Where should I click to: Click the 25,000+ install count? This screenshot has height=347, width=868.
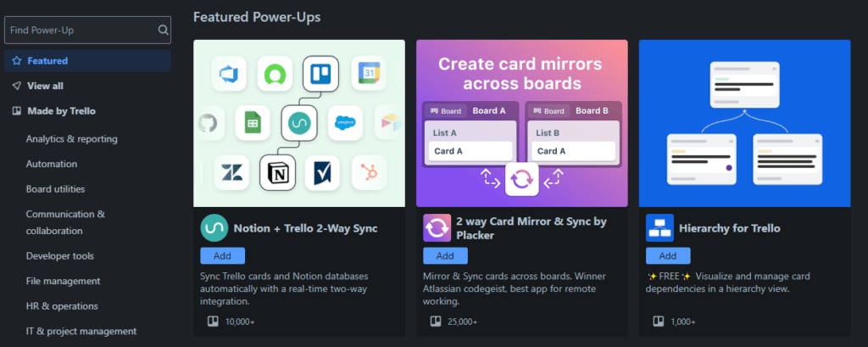(x=463, y=322)
